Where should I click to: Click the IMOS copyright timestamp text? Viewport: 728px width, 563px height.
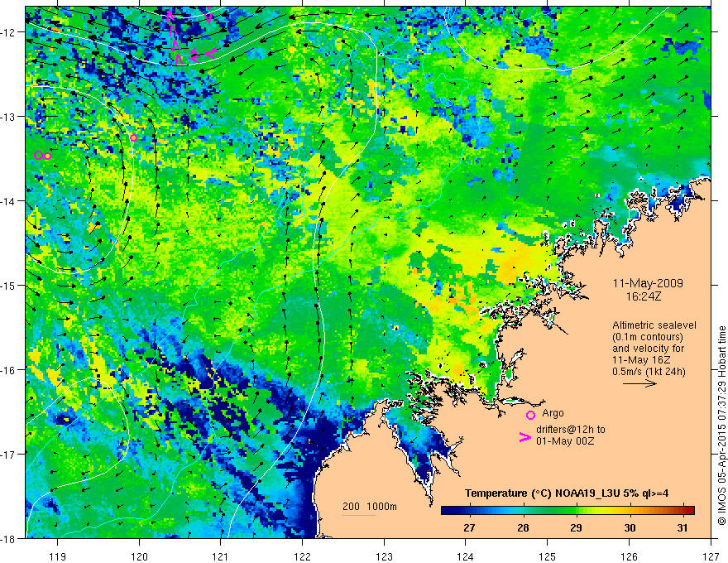pyautogui.click(x=721, y=425)
